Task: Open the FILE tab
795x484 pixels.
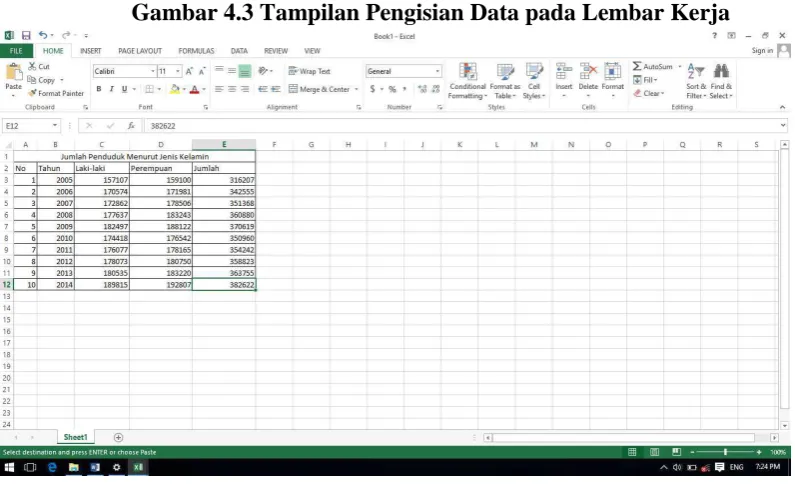Action: coord(16,51)
